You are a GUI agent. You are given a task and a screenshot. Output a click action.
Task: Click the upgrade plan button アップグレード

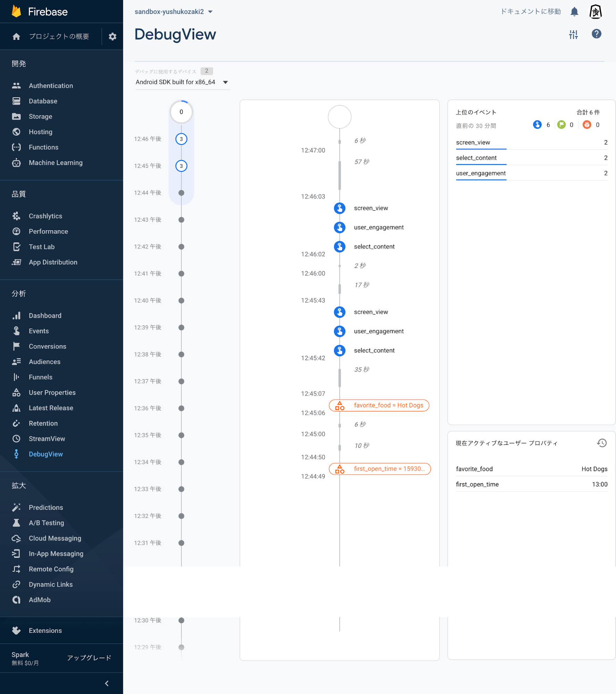coord(89,658)
